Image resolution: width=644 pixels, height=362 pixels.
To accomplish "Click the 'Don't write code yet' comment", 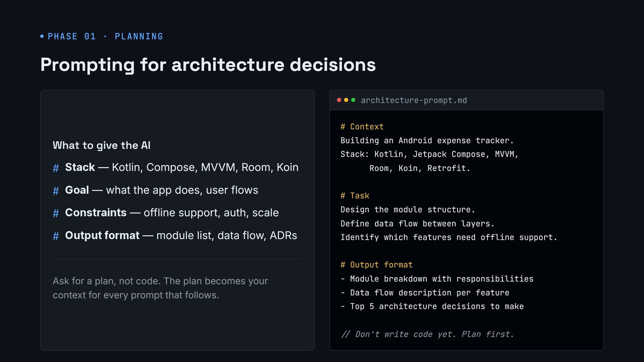I will (427, 334).
